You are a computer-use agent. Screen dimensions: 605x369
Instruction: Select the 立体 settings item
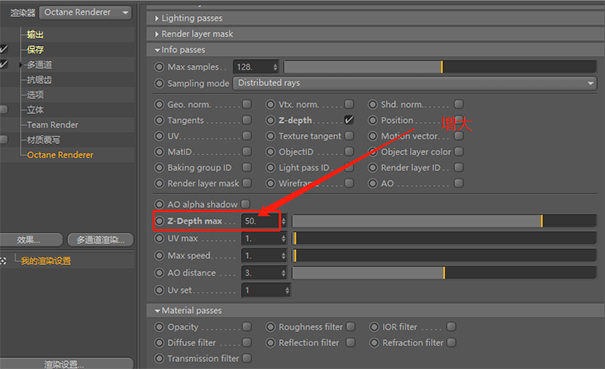coord(35,110)
